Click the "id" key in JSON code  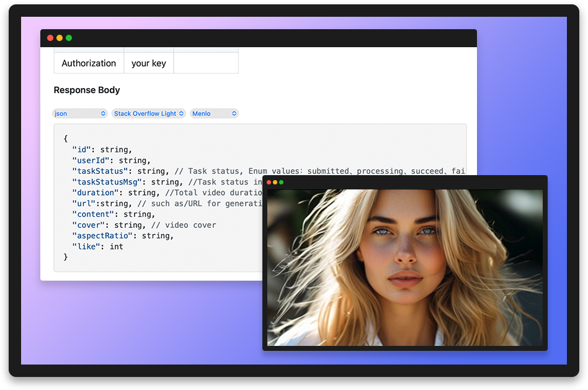[81, 150]
